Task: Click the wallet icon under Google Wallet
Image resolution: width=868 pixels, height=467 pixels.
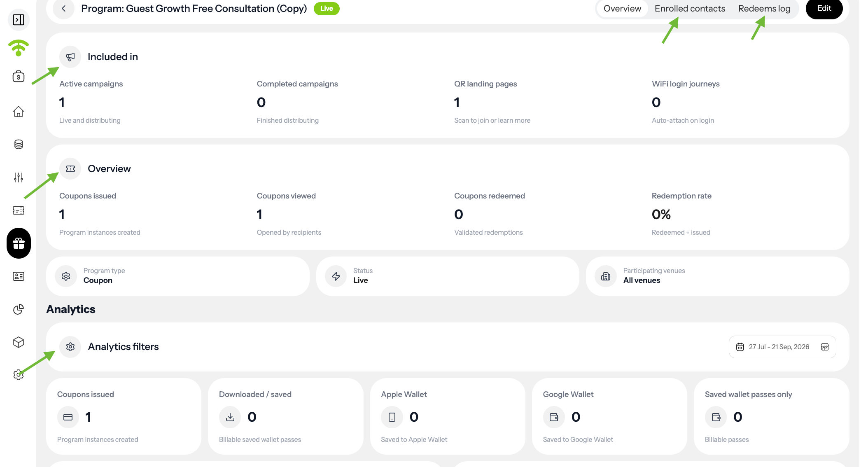Action: click(x=554, y=417)
